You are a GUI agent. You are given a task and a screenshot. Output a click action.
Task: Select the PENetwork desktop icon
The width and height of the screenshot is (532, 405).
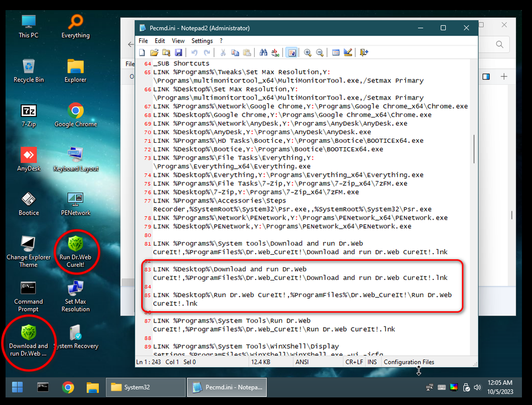tap(75, 204)
